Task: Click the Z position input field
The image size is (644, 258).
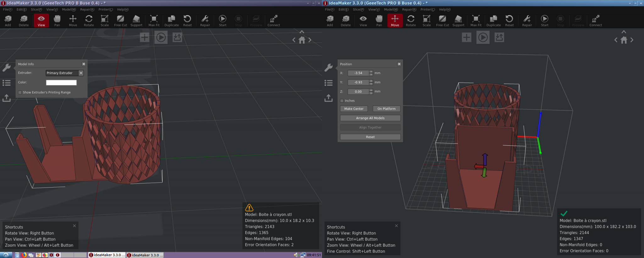Action: (358, 92)
